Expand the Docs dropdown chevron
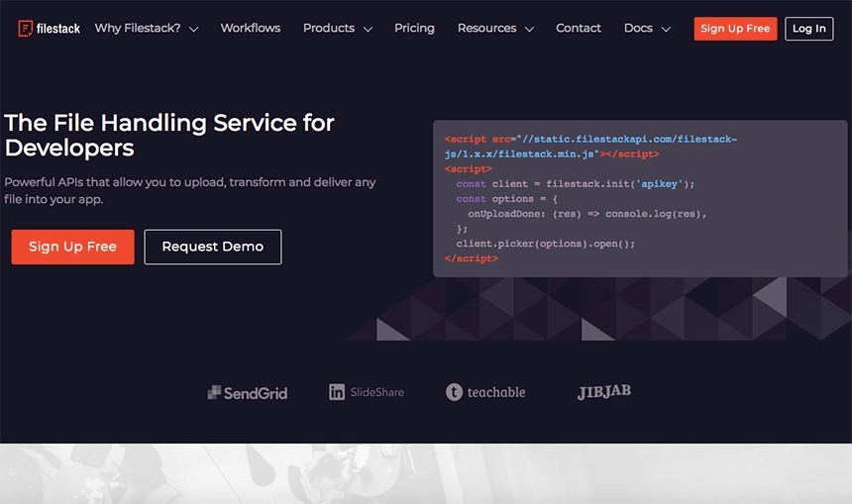Viewport: 852px width, 504px height. [x=666, y=30]
